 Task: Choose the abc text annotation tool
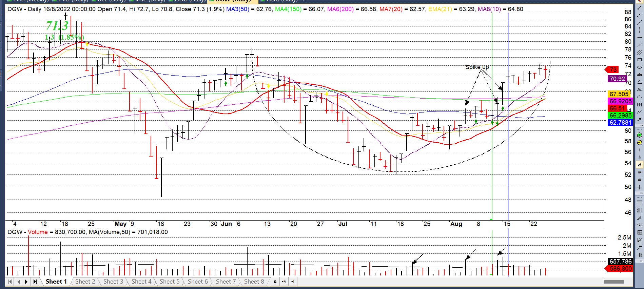[x=640, y=75]
